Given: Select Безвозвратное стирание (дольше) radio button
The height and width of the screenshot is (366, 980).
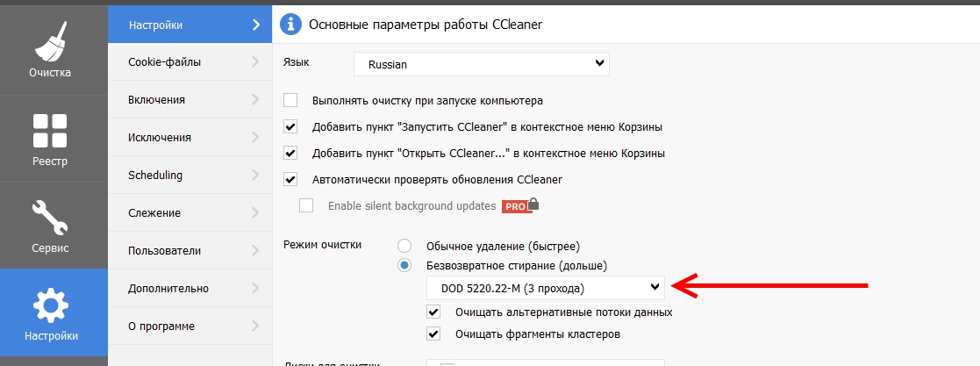Looking at the screenshot, I should pyautogui.click(x=405, y=265).
